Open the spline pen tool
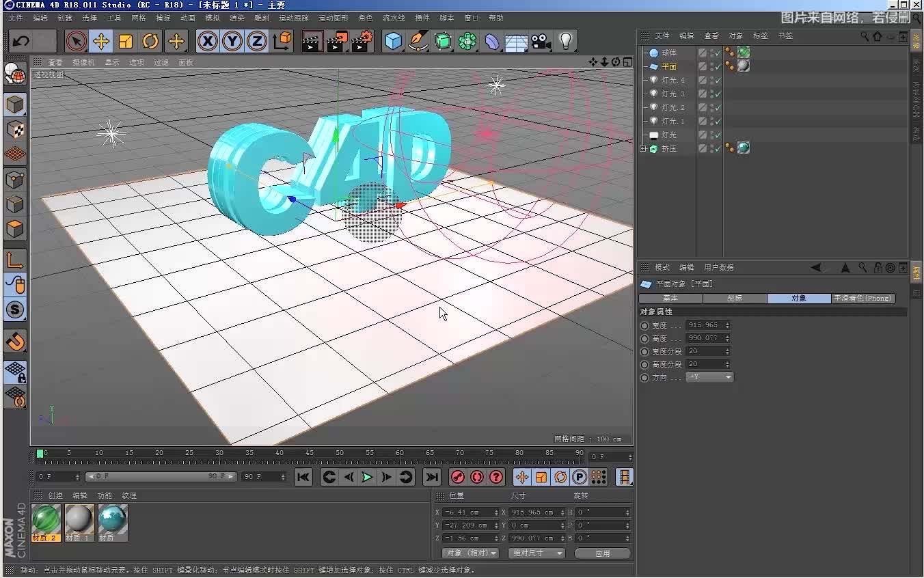The image size is (924, 578). tap(418, 42)
